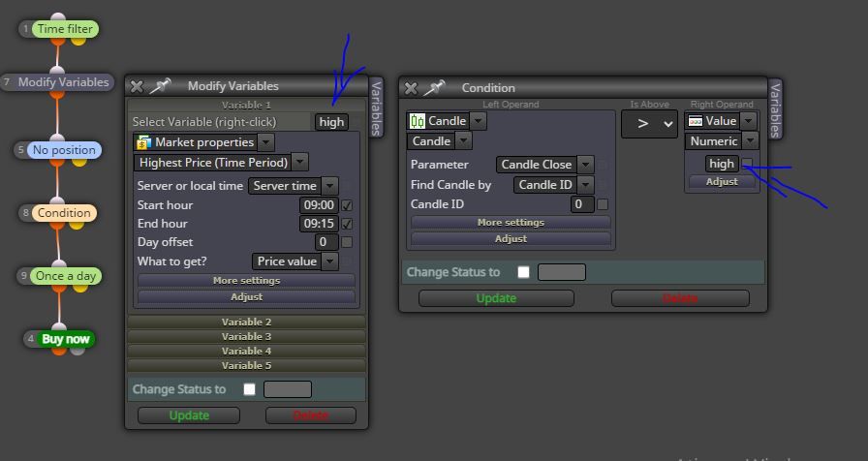Open the second Candle subtype dropdown

coord(463,141)
